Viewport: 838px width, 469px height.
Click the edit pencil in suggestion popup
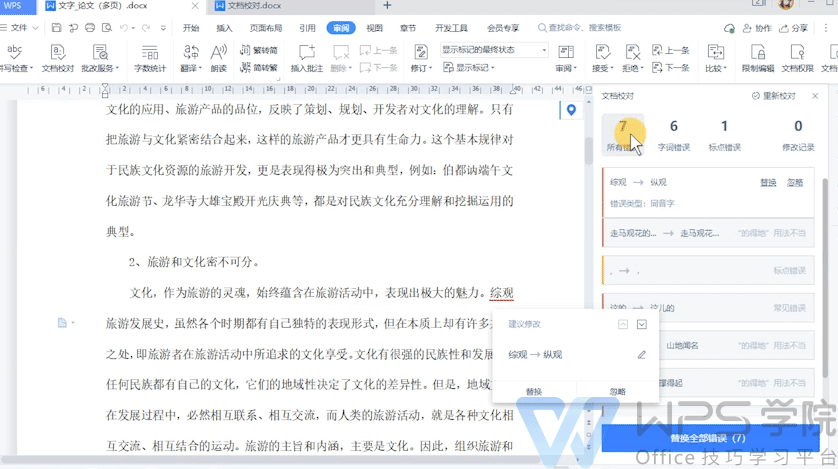coord(641,355)
